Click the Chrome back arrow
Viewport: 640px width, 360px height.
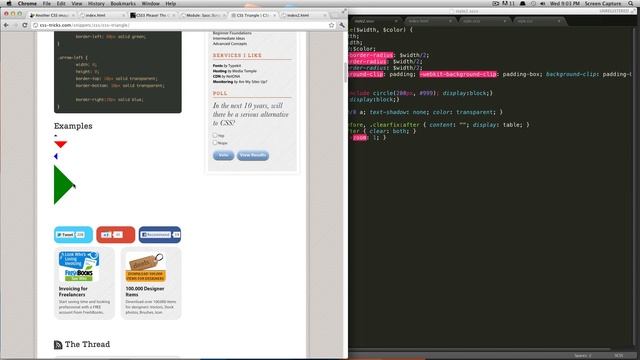tap(6, 25)
